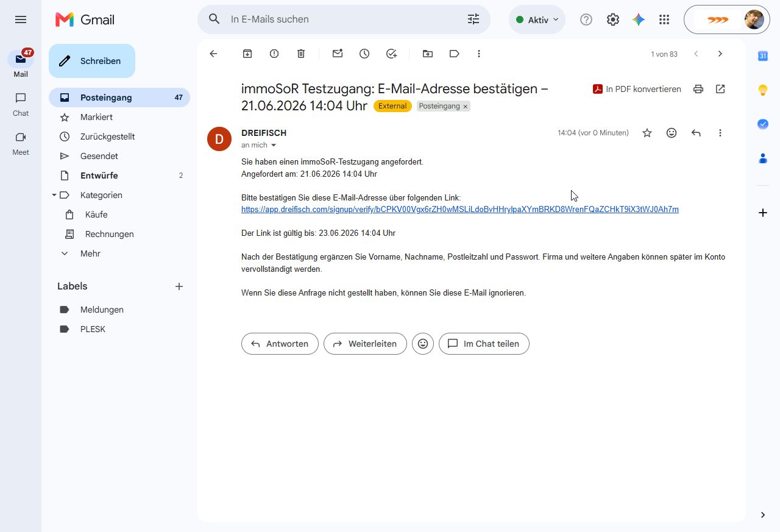
Task: Click the Weiterleiten button
Action: (x=365, y=344)
